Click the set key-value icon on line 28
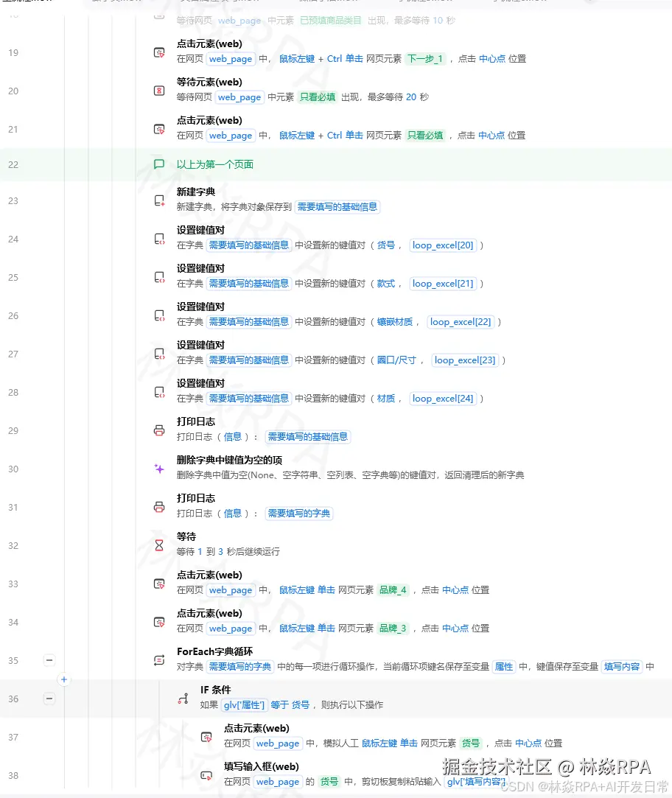 159,393
